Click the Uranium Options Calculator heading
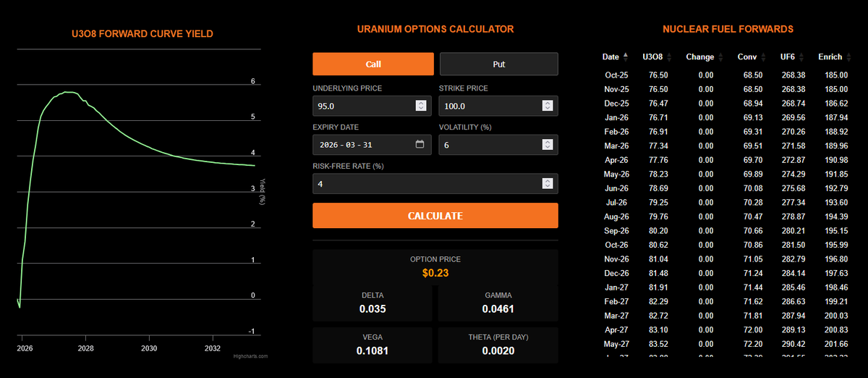This screenshot has height=378, width=868. (x=435, y=29)
